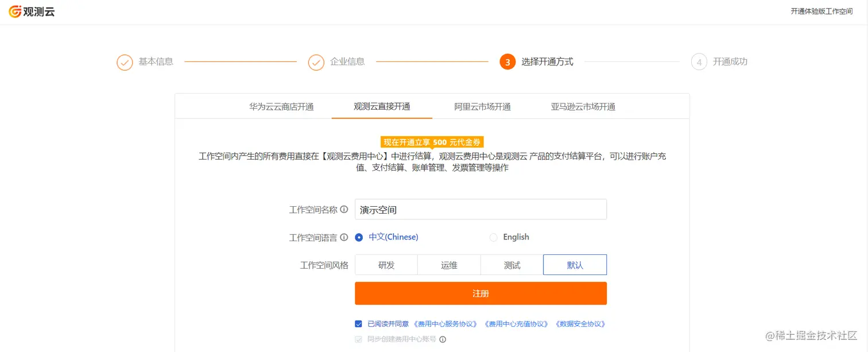868x352 pixels.
Task: Click the step 3 选择开通方式 circle
Action: tap(507, 62)
